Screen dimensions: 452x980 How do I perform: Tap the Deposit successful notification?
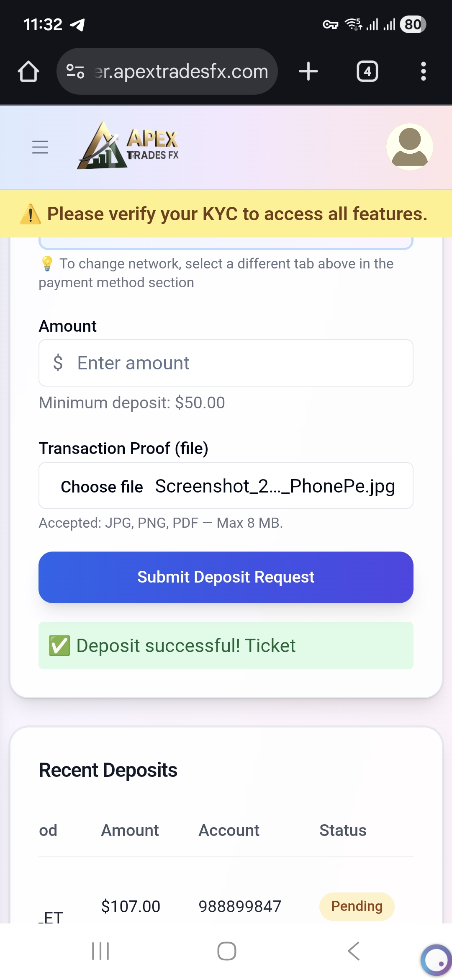pos(226,645)
